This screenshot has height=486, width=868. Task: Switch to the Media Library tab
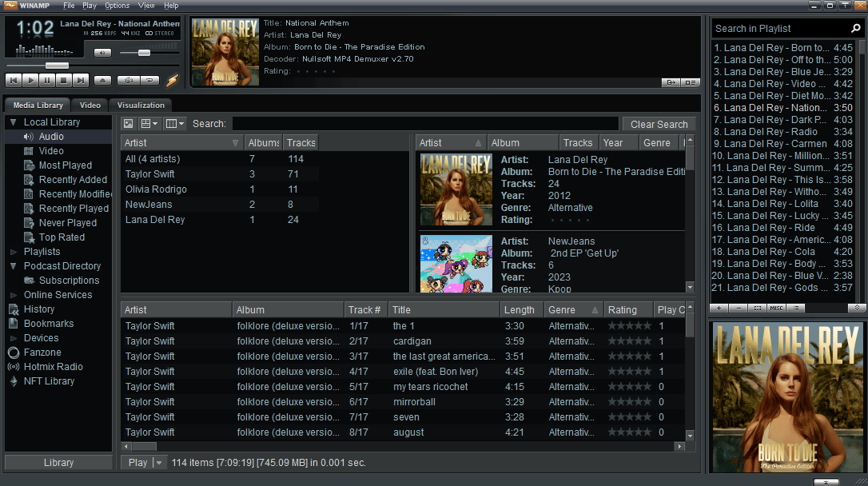(38, 106)
